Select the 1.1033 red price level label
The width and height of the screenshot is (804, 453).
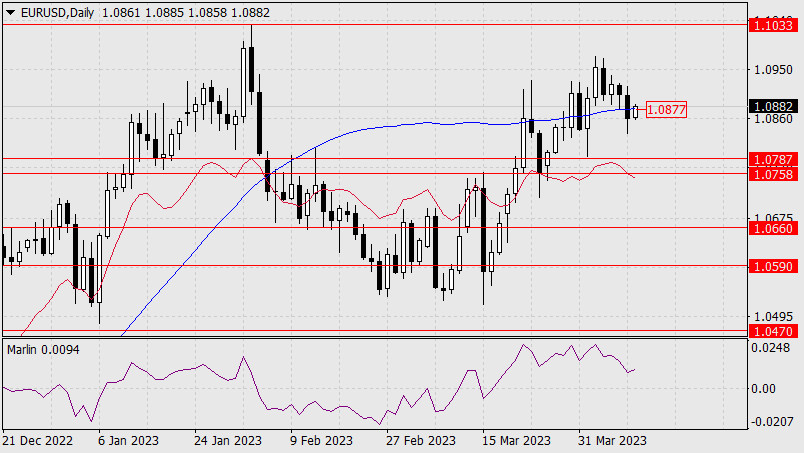[x=773, y=25]
